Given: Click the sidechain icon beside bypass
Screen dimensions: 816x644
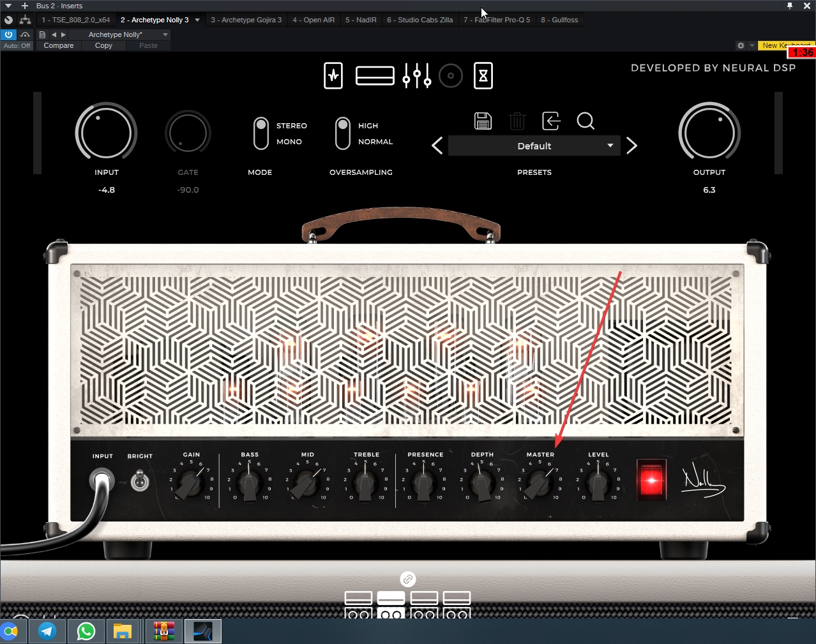Looking at the screenshot, I should [x=25, y=34].
